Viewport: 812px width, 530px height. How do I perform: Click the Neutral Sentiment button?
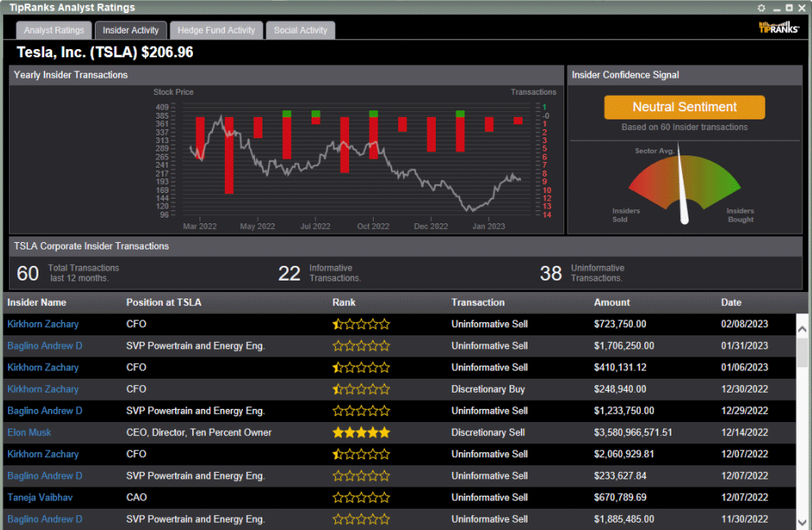[x=684, y=107]
